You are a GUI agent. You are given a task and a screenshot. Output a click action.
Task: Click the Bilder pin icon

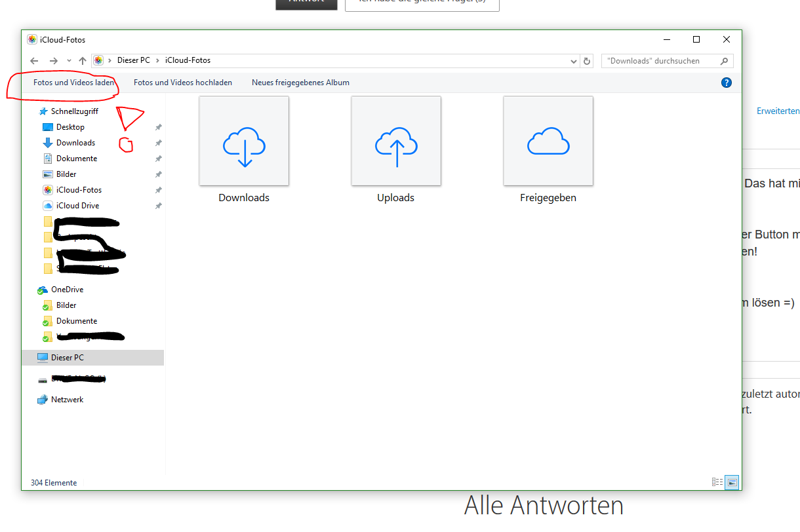158,174
